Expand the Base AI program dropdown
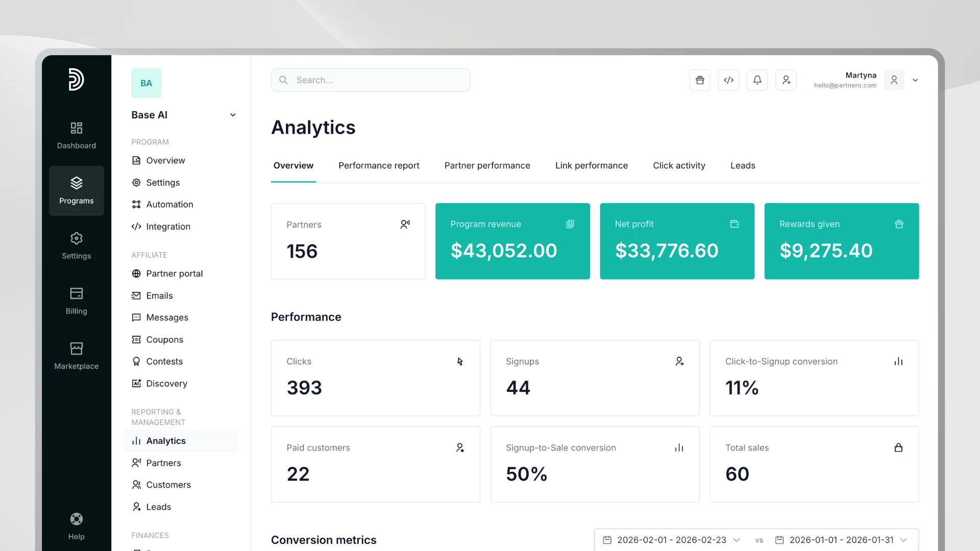 pyautogui.click(x=233, y=115)
